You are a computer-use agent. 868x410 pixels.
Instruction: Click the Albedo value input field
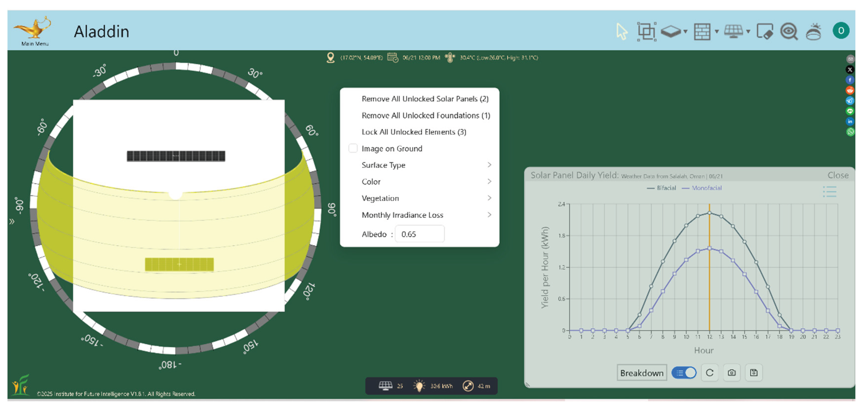[x=420, y=234]
